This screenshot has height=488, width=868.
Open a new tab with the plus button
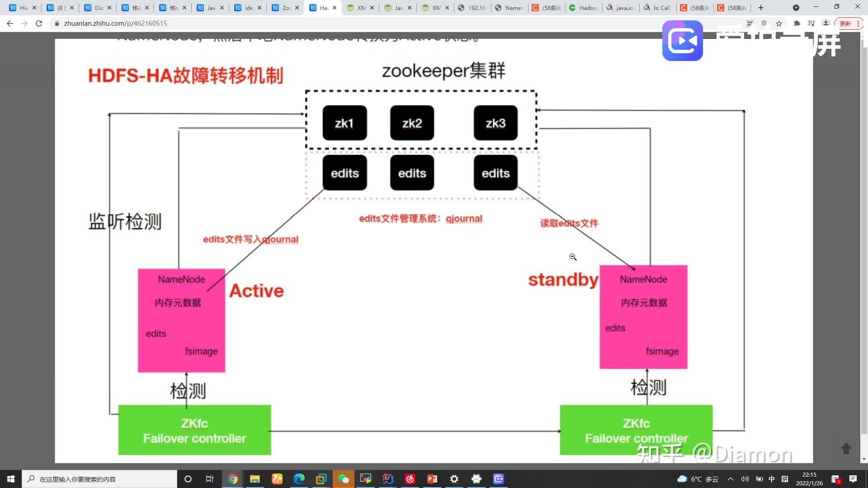pyautogui.click(x=761, y=8)
